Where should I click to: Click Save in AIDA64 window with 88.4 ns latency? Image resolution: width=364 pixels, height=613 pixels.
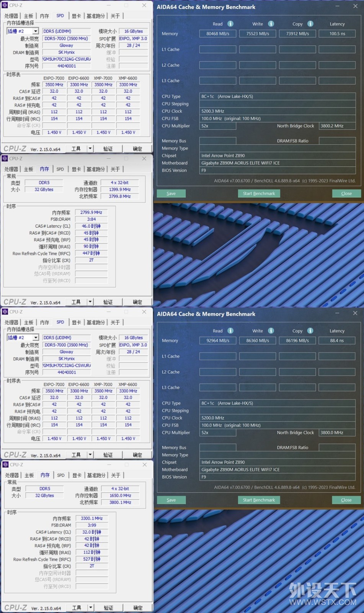[x=171, y=500]
